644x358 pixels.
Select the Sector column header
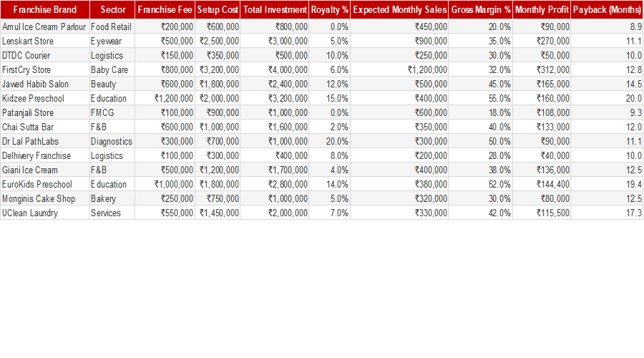point(112,9)
